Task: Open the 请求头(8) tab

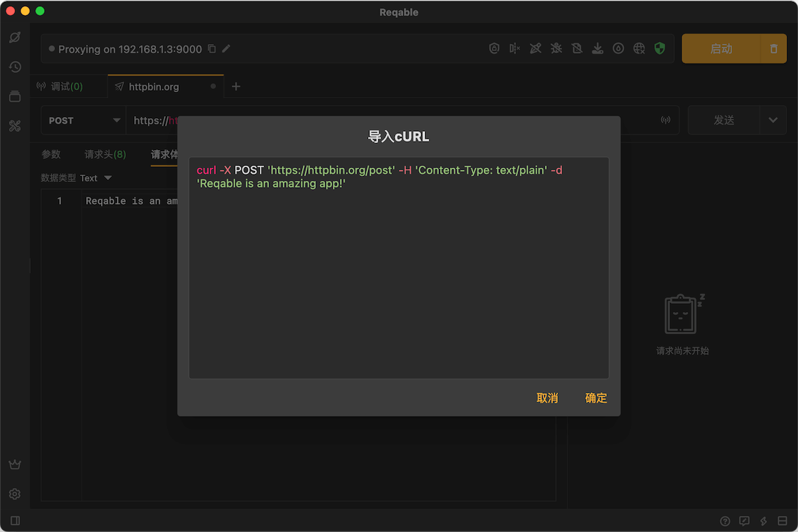Action: (105, 154)
